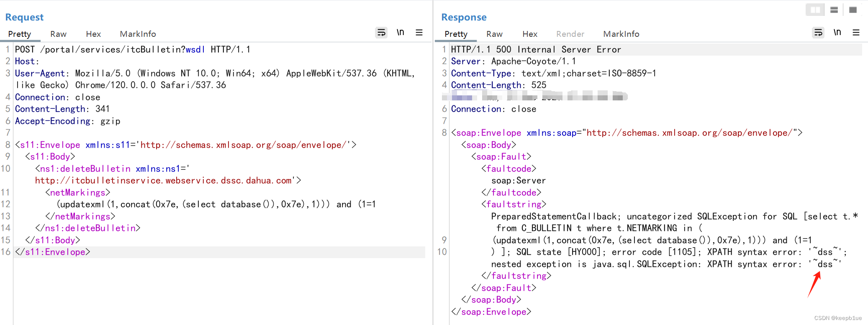Switch to Request Raw tab
The height and width of the screenshot is (325, 868).
click(x=58, y=34)
